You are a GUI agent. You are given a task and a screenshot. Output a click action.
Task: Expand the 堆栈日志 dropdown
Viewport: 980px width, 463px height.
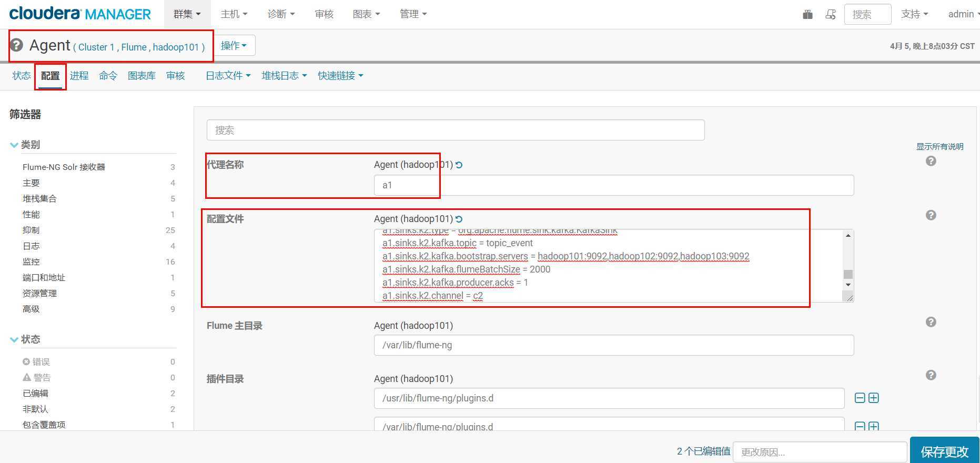point(284,76)
